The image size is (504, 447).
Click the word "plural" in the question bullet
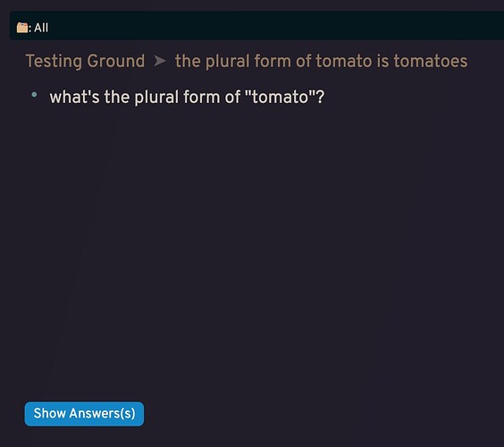(156, 97)
